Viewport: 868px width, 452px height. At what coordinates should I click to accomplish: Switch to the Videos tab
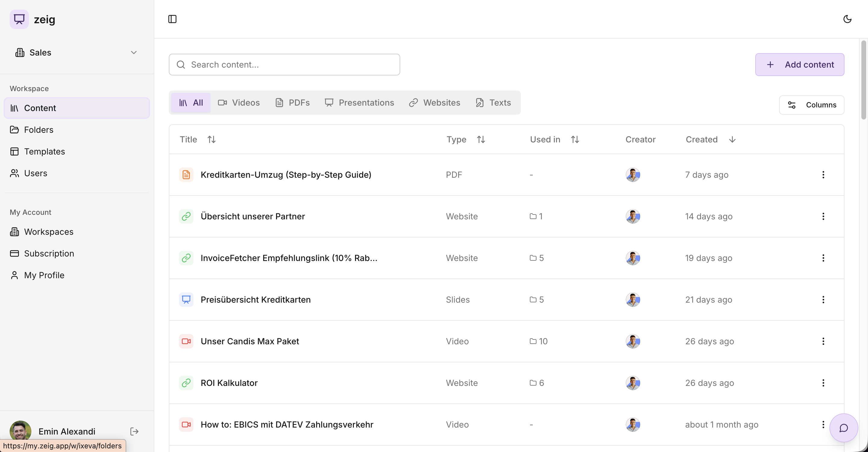click(x=239, y=103)
